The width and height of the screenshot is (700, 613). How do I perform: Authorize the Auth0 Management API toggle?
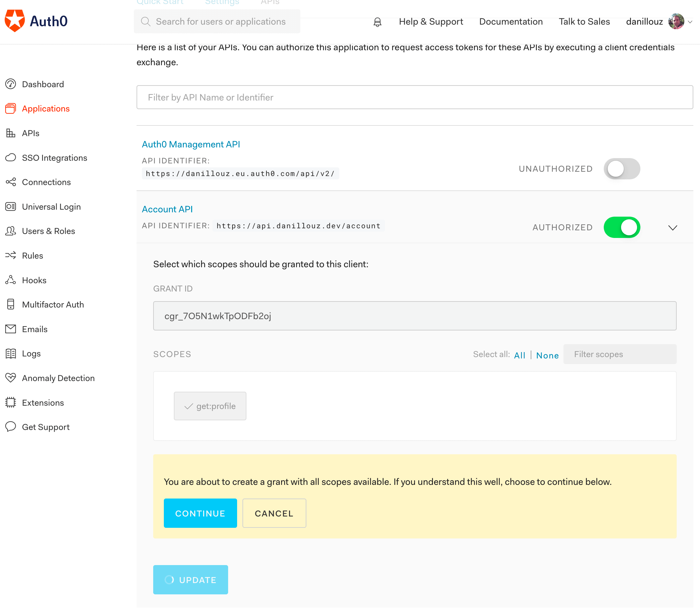click(x=622, y=169)
